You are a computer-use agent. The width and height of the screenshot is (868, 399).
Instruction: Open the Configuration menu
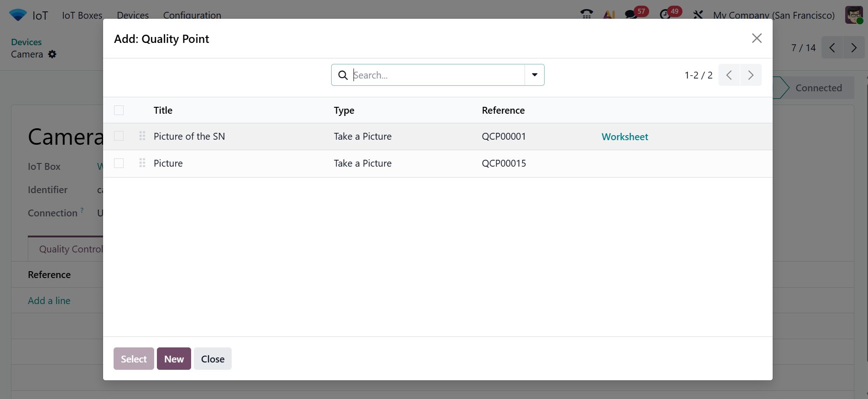pyautogui.click(x=192, y=15)
